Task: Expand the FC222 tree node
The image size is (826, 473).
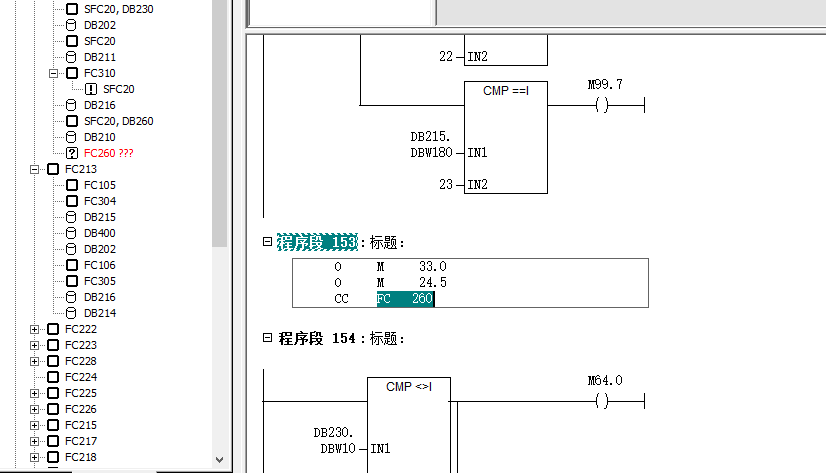Action: tap(36, 329)
